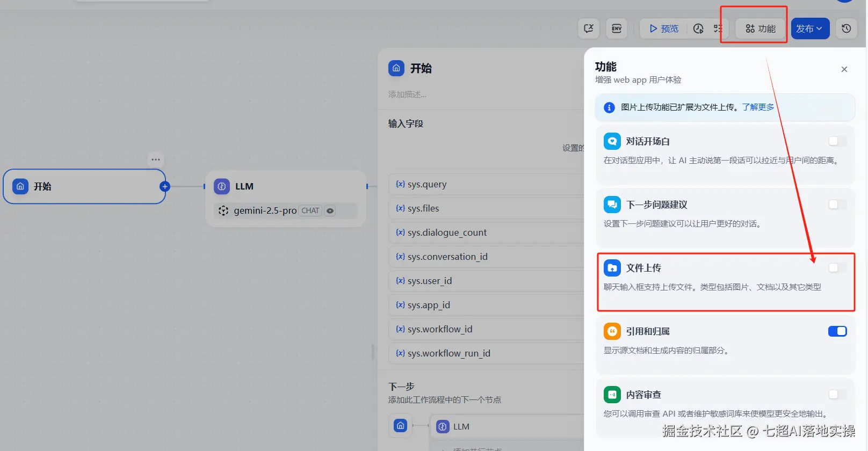Screen dimensions: 868x451
Task: Click the LLM entry under 下一步
Action: (x=508, y=427)
